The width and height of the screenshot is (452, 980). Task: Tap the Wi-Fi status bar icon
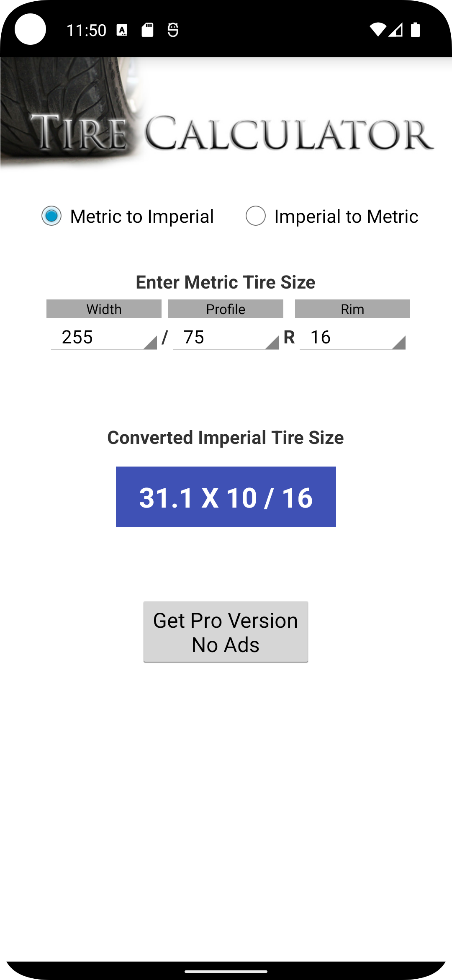coord(378,30)
